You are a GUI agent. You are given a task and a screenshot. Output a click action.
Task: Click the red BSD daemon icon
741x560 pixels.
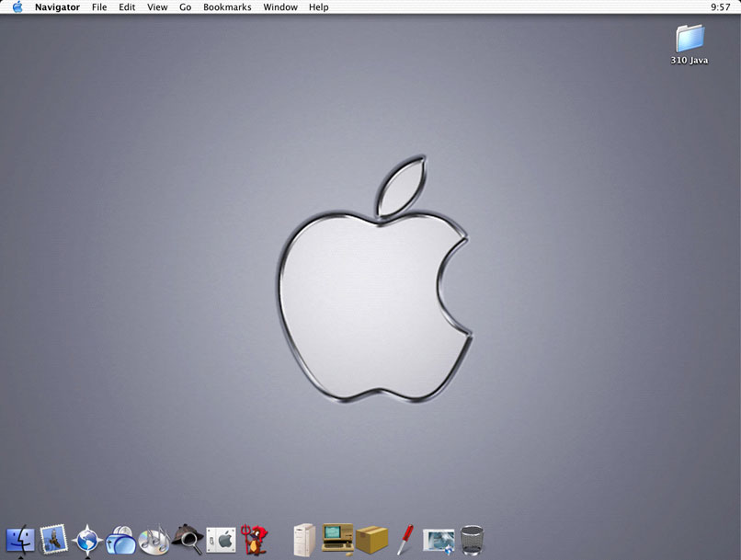(255, 540)
